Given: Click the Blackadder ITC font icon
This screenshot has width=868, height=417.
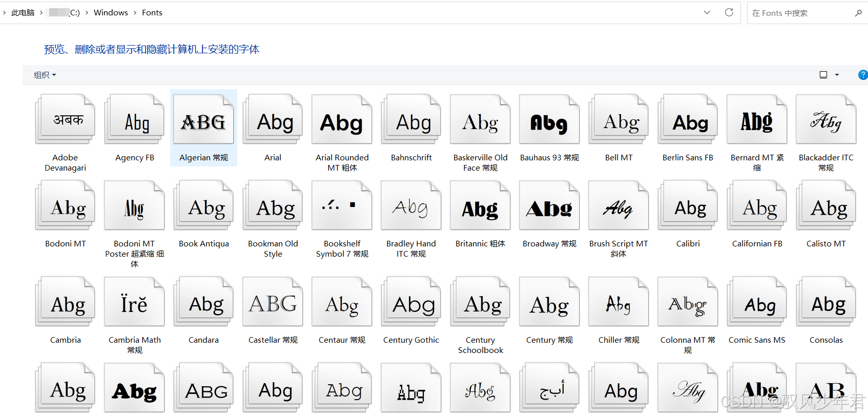Looking at the screenshot, I should tap(826, 119).
